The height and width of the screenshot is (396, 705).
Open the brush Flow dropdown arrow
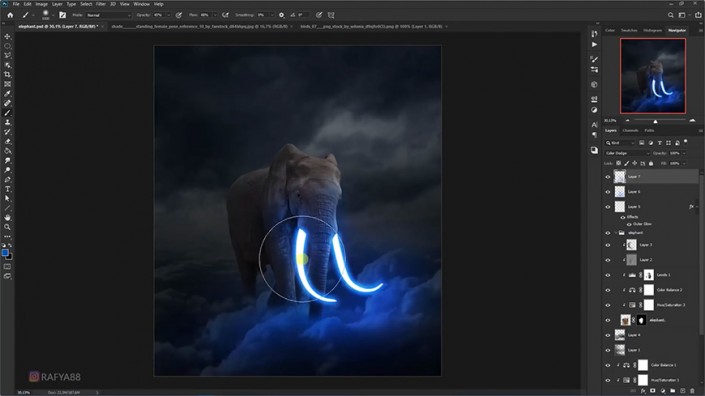(215, 15)
